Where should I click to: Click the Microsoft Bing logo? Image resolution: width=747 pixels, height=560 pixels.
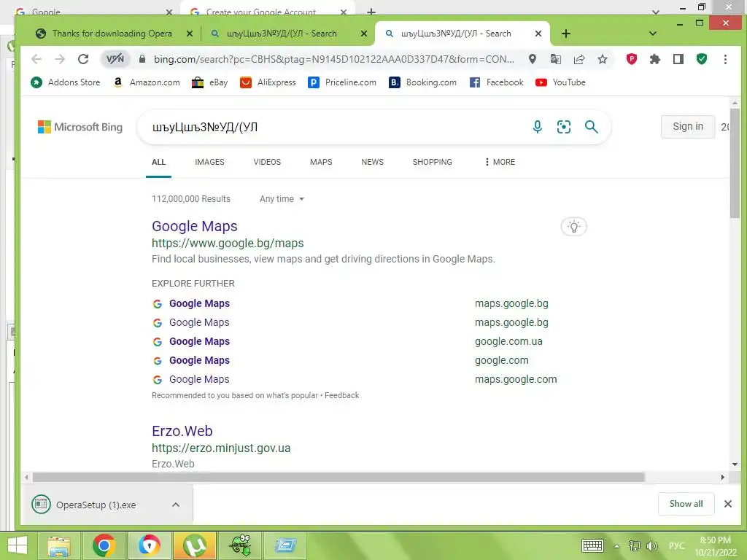coord(80,127)
